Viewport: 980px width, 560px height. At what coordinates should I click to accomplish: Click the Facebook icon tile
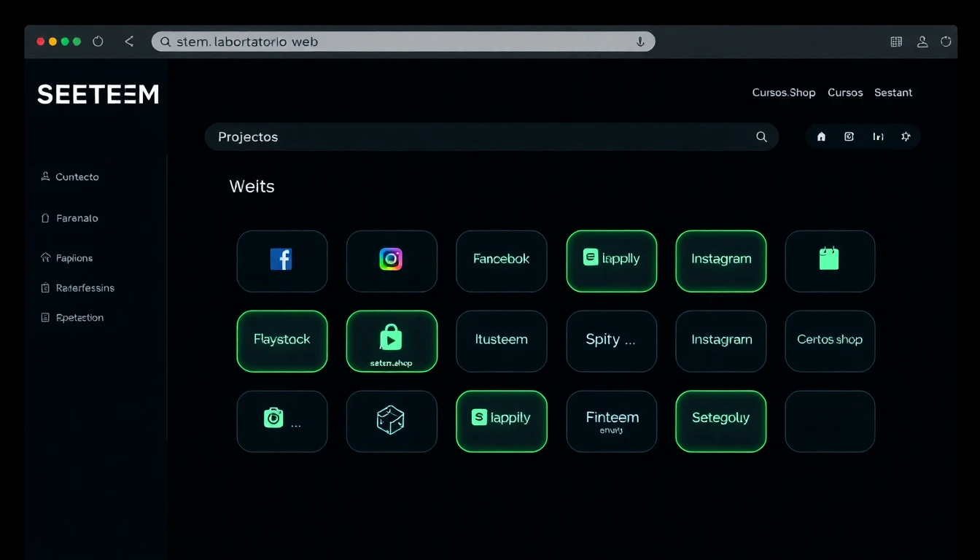point(282,261)
